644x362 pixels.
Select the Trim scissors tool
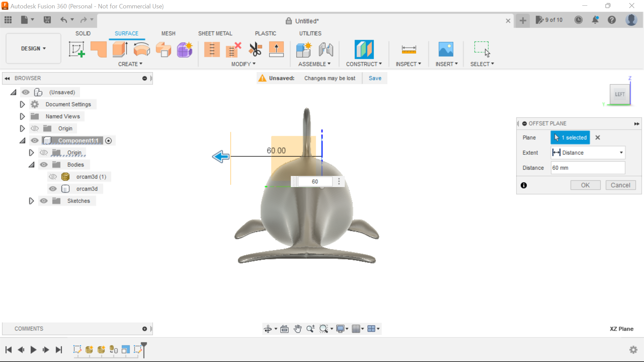[255, 49]
